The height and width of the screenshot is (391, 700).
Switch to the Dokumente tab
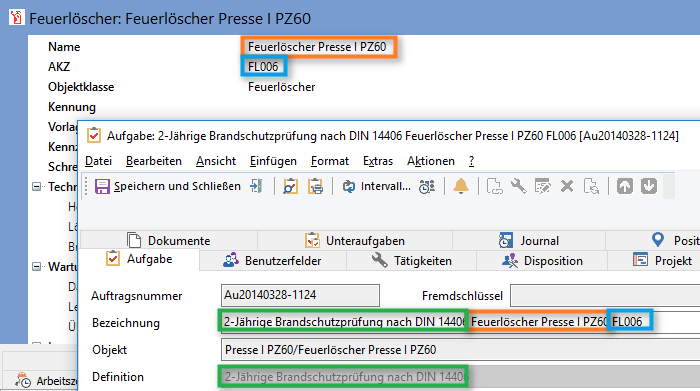[x=169, y=241]
